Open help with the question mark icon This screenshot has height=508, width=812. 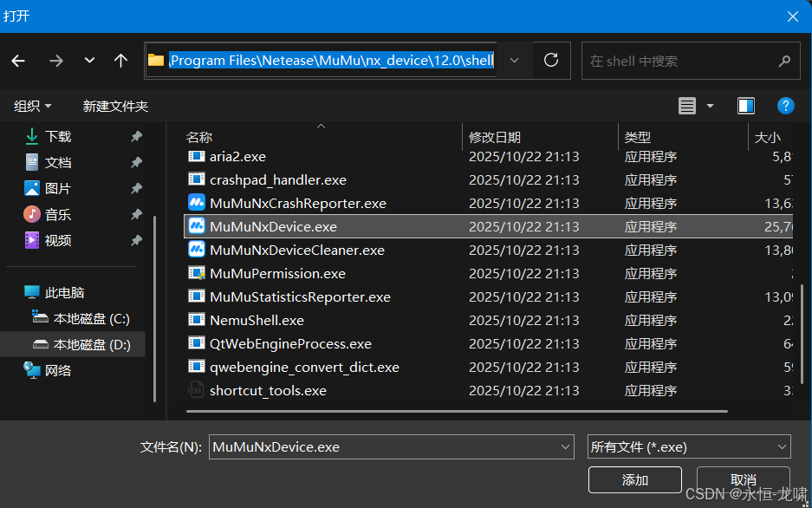click(786, 106)
